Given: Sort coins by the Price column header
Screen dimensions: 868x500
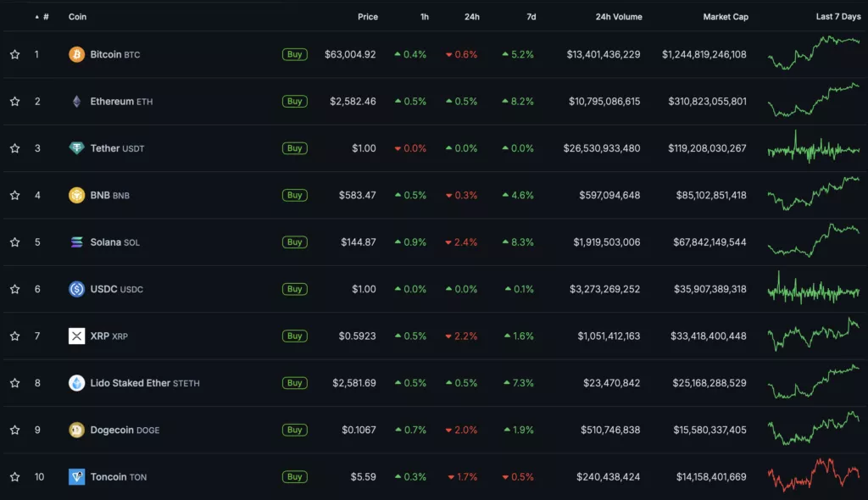Looking at the screenshot, I should [367, 17].
